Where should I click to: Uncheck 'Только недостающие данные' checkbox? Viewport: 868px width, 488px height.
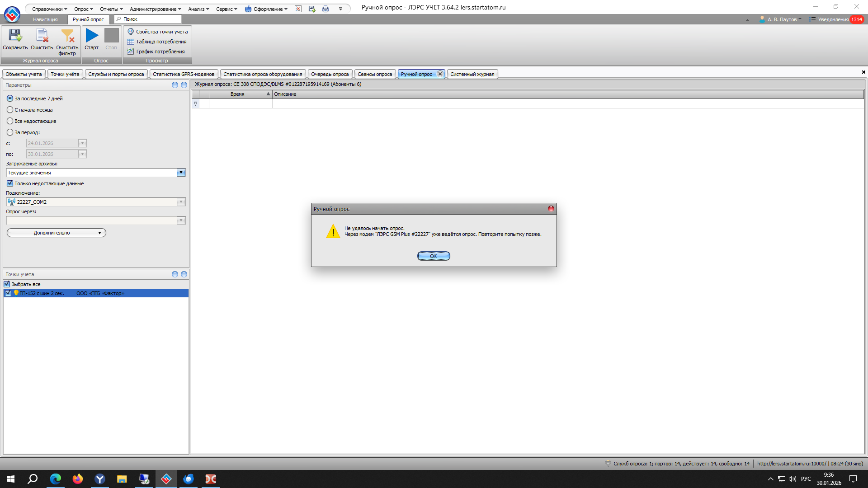[x=10, y=183]
